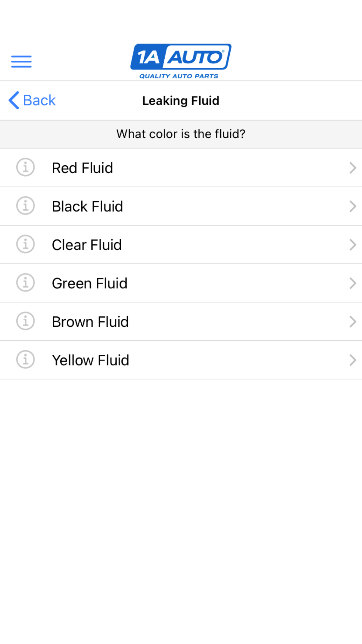Expand Green Fluid chevron arrow
The height and width of the screenshot is (644, 362).
[x=352, y=283]
